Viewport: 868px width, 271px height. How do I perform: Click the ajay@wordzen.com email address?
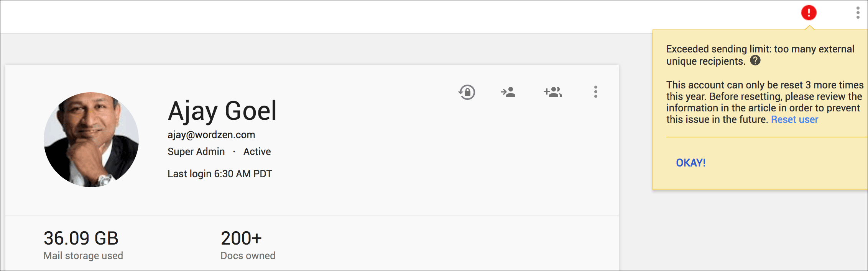pyautogui.click(x=211, y=135)
